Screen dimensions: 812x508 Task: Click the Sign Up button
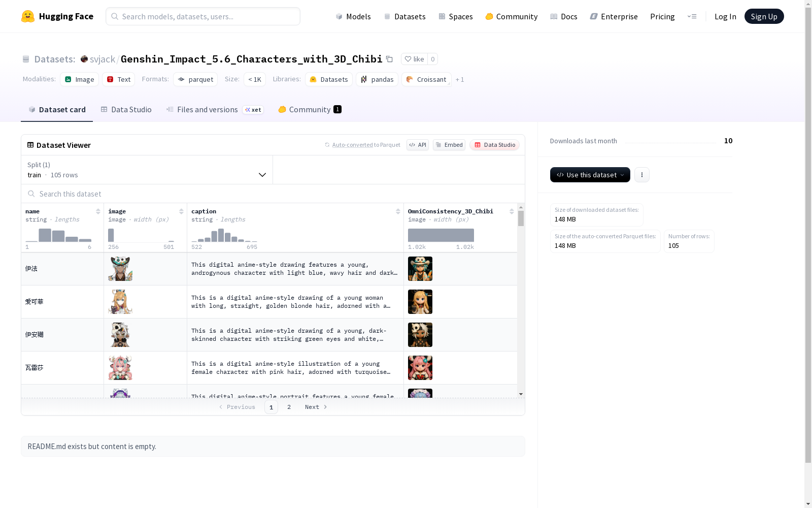pyautogui.click(x=764, y=16)
